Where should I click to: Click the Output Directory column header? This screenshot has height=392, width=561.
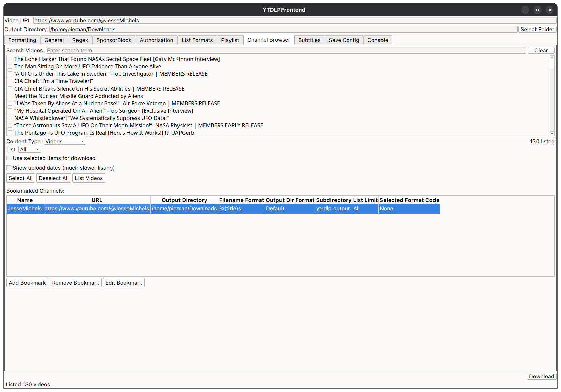184,200
